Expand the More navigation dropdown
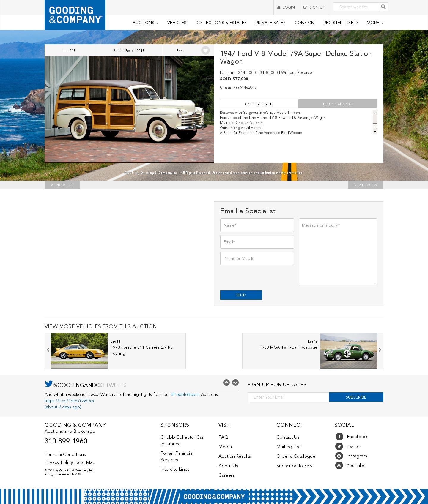Viewport: 428px width, 504px height. (375, 23)
